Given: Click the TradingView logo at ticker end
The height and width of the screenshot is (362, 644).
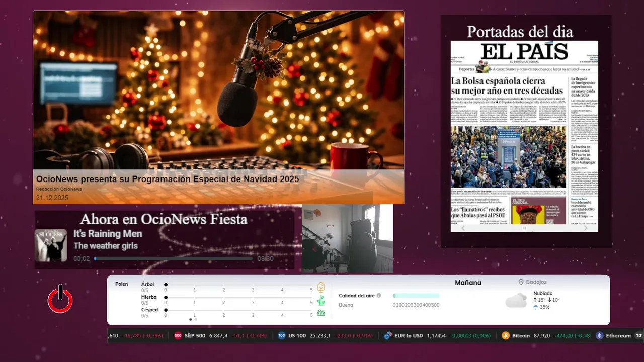Looking at the screenshot, I should [639, 336].
